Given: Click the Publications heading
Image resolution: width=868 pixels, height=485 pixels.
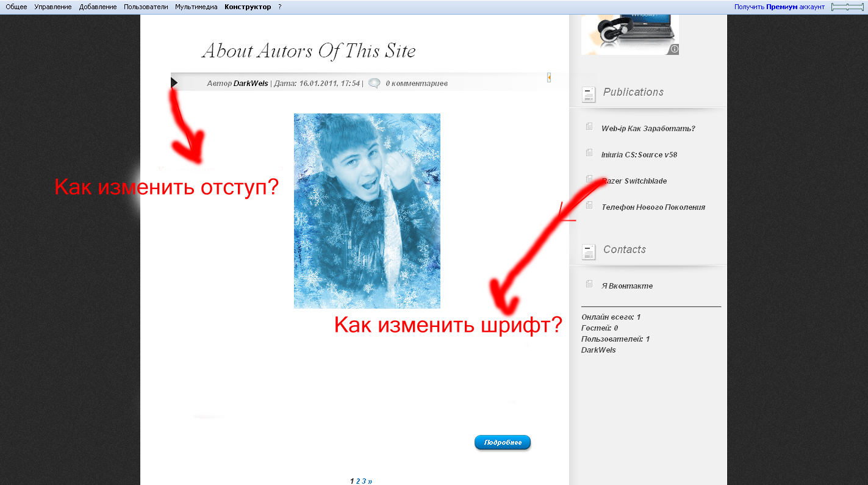Looking at the screenshot, I should coord(633,92).
